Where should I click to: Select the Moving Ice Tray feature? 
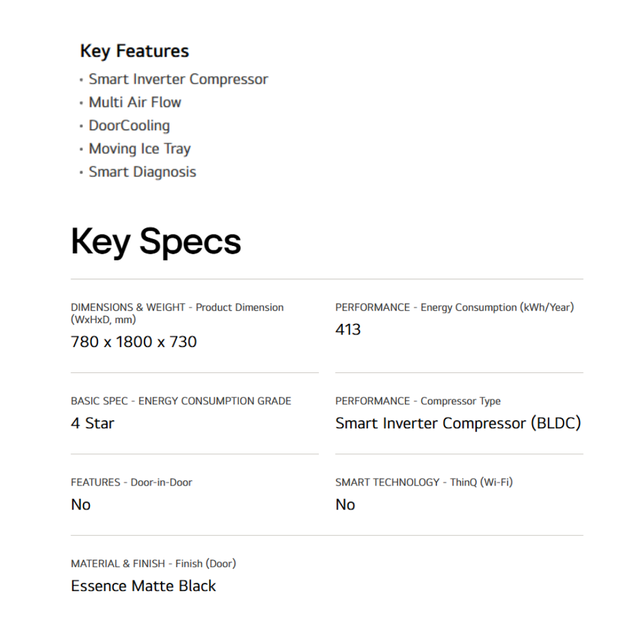[139, 149]
